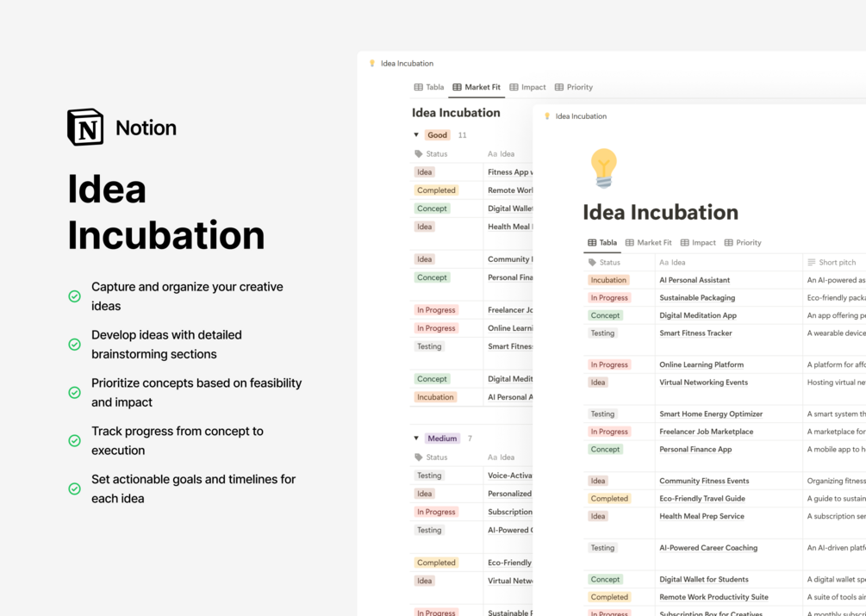Click the Short pitch column icon
Viewport: 866px width, 616px height.
(x=812, y=262)
